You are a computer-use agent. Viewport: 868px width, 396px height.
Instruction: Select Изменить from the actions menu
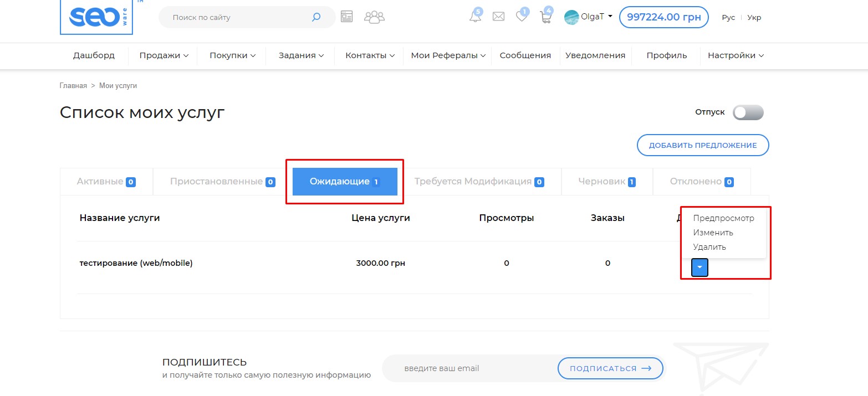[x=713, y=233]
